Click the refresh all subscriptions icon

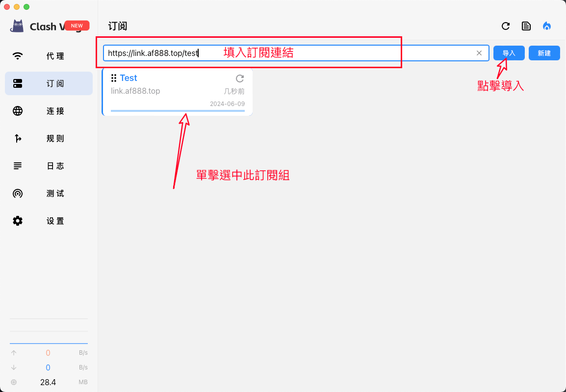(506, 26)
